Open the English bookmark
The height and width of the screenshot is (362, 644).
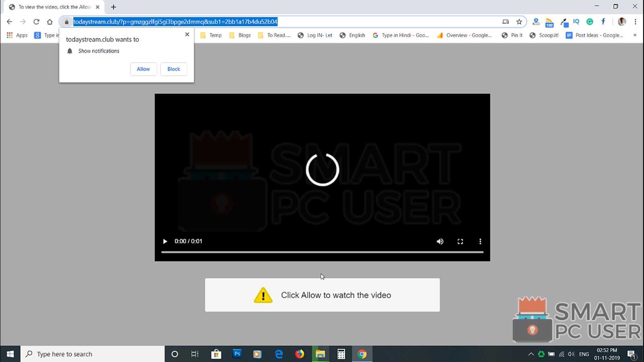tap(352, 35)
